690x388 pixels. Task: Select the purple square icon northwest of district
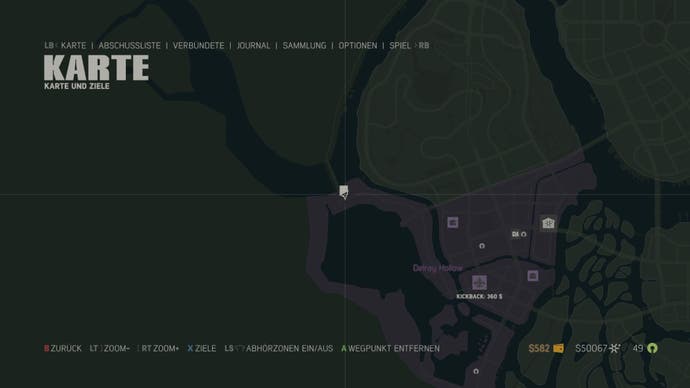(453, 223)
